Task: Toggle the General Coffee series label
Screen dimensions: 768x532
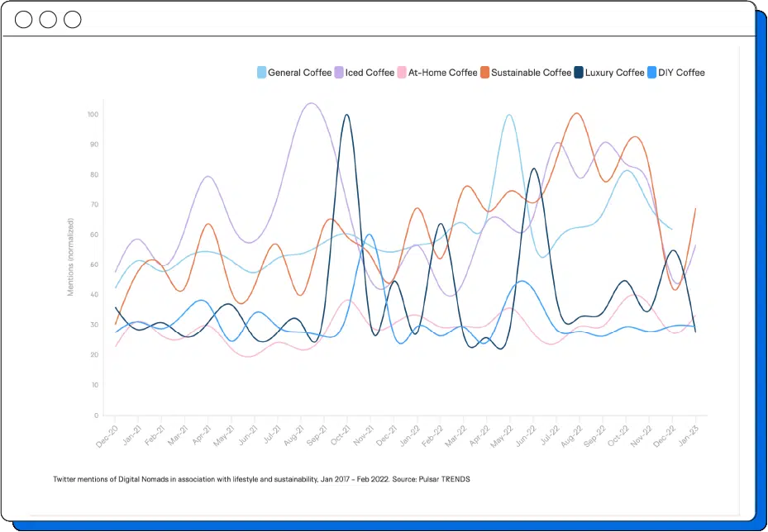Action: pos(299,73)
